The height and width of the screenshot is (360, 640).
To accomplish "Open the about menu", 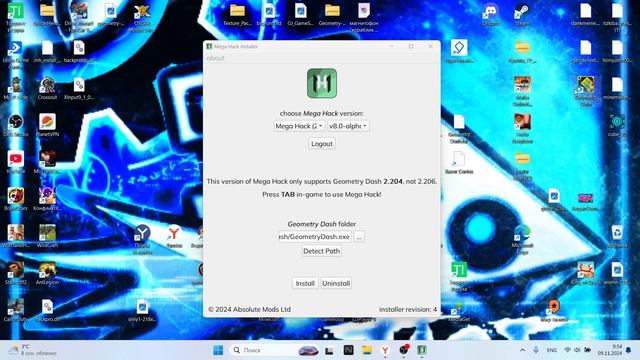I will 216,58.
